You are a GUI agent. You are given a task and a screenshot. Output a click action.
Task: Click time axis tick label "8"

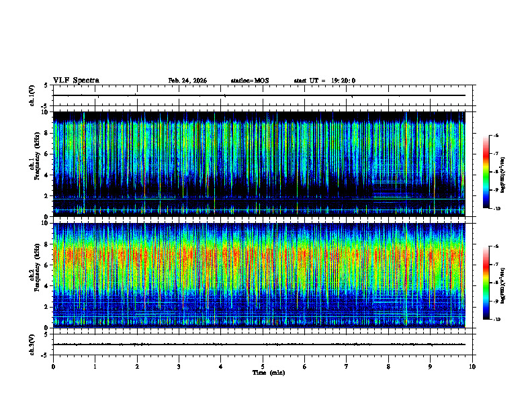(388, 367)
